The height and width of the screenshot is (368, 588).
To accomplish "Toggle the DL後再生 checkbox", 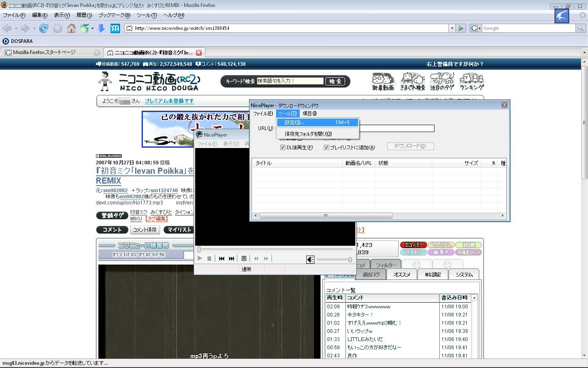I will [x=283, y=148].
